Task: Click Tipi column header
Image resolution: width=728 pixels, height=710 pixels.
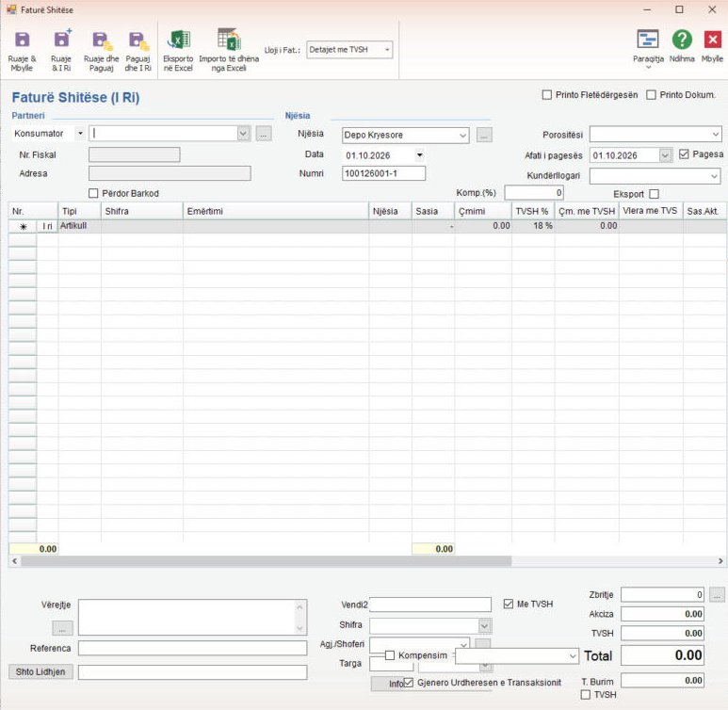Action: [x=79, y=211]
